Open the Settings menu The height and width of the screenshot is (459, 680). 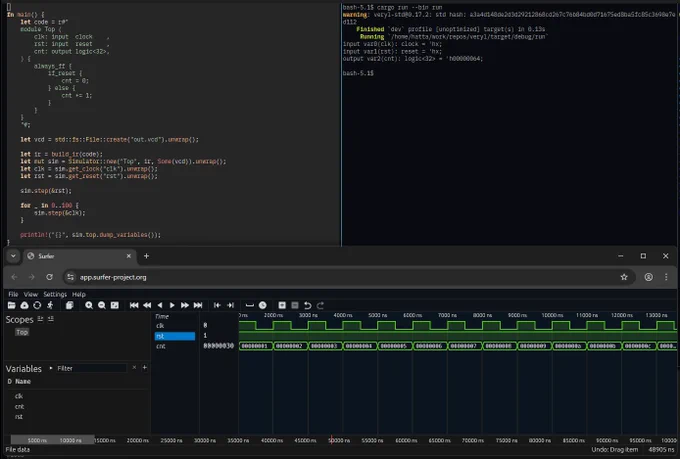pos(55,294)
